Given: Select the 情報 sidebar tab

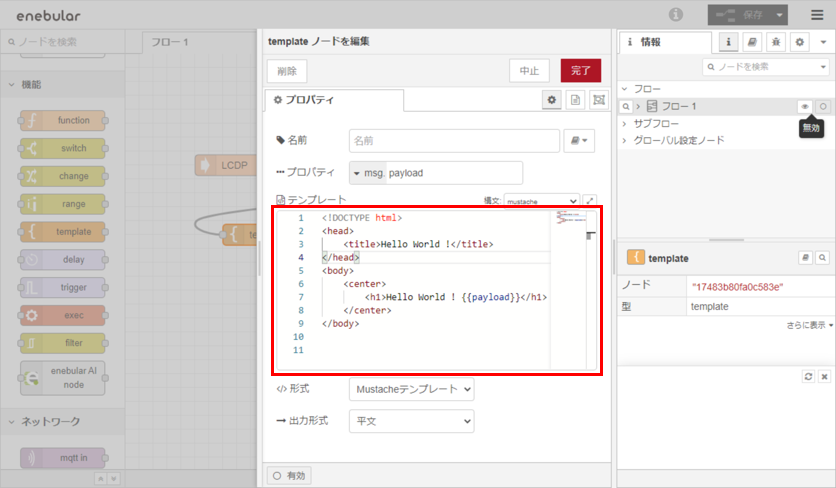Looking at the screenshot, I should [x=664, y=42].
